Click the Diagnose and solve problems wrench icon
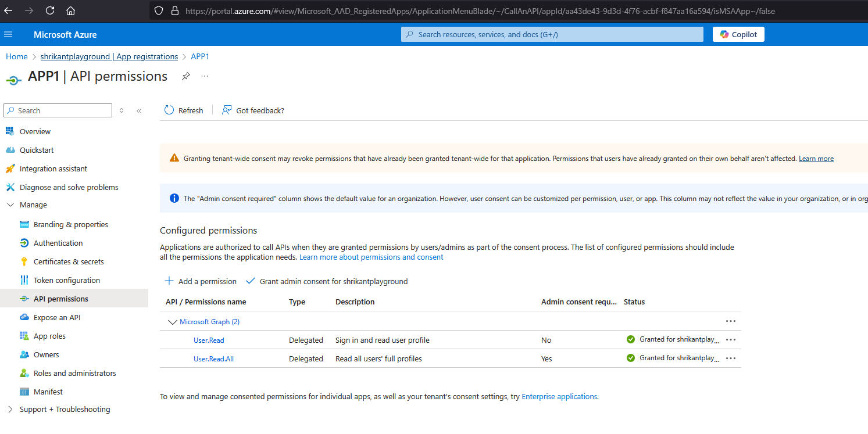 click(x=9, y=187)
